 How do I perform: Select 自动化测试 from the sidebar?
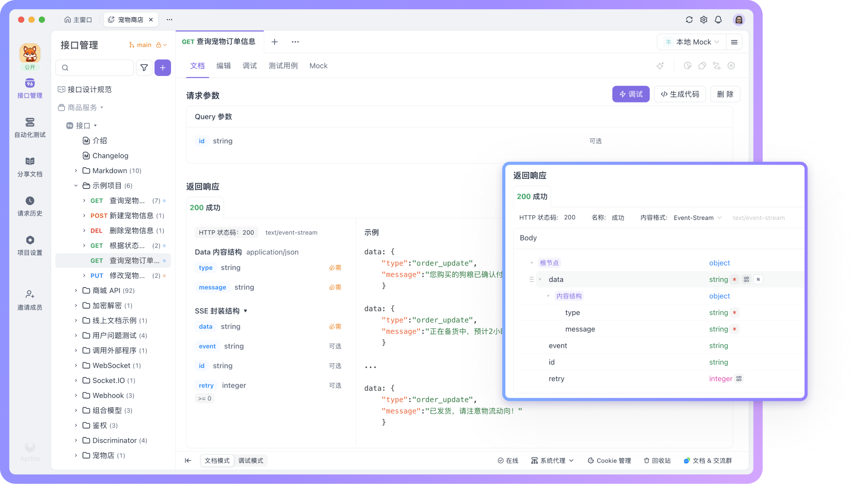tap(30, 128)
